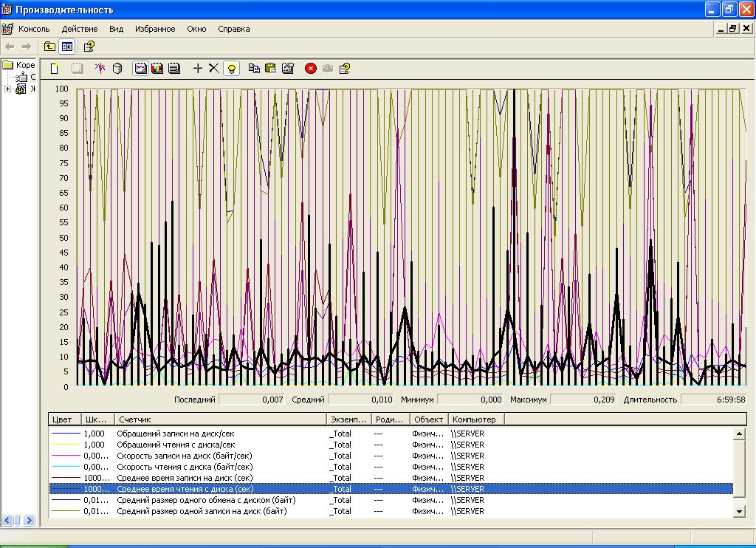Add a counter with the plus icon
Image resolution: width=756 pixels, height=548 pixels.
click(x=197, y=69)
